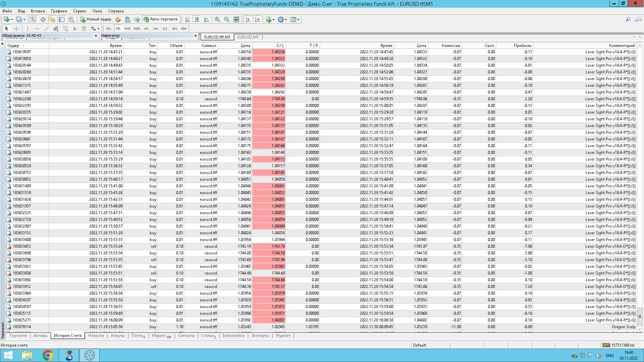The width and height of the screenshot is (644, 362).
Task: Select the trendline drawing tool
Action: click(x=47, y=28)
